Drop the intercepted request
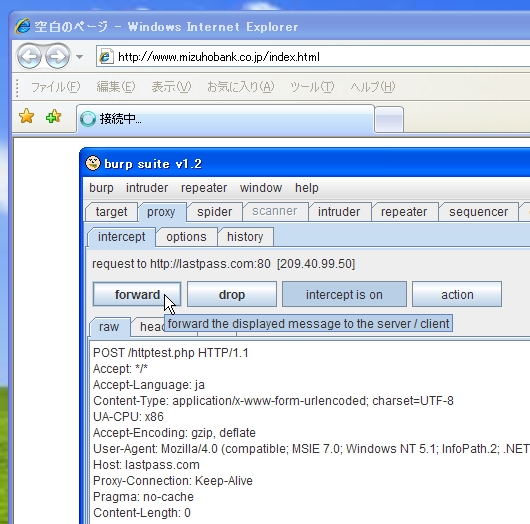This screenshot has width=530, height=524. tap(232, 294)
